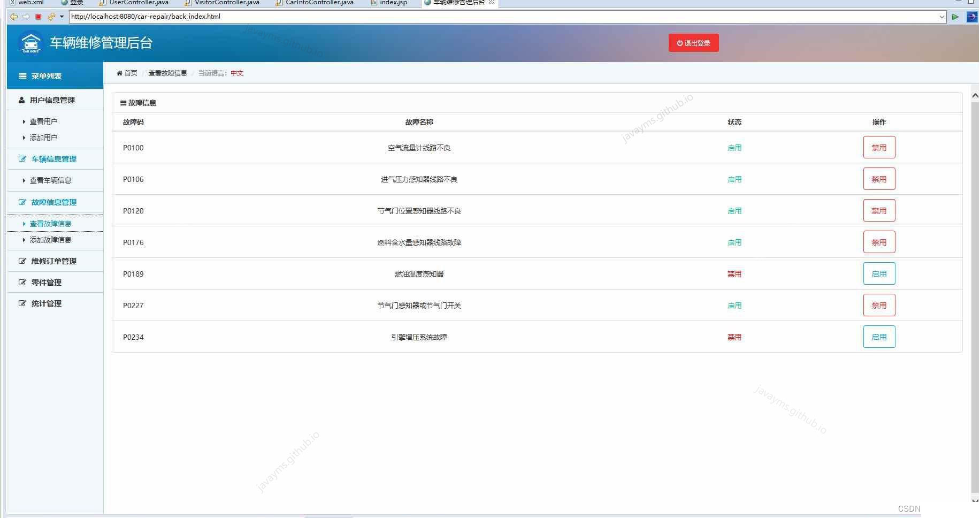Enable fault P0234 using its 启用 button
980x518 pixels.
click(x=879, y=337)
